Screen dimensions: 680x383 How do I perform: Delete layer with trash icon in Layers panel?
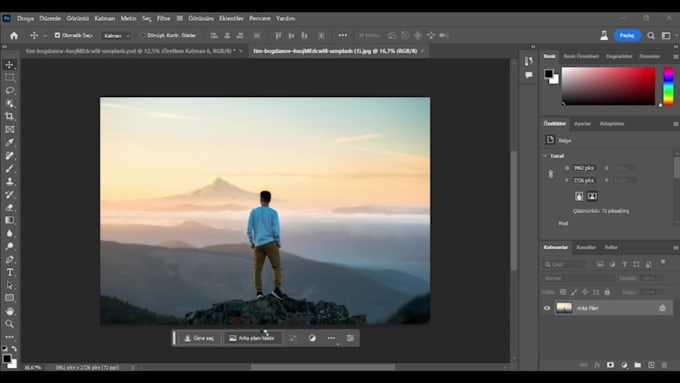click(664, 365)
